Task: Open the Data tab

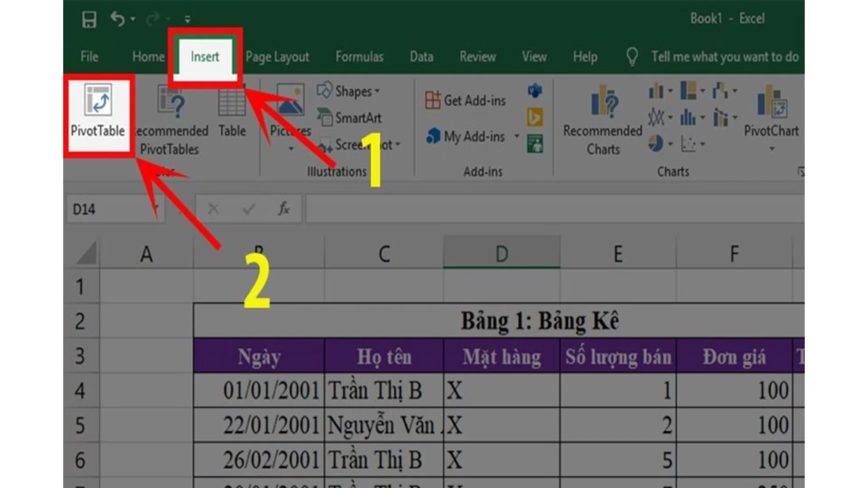Action: [x=421, y=57]
